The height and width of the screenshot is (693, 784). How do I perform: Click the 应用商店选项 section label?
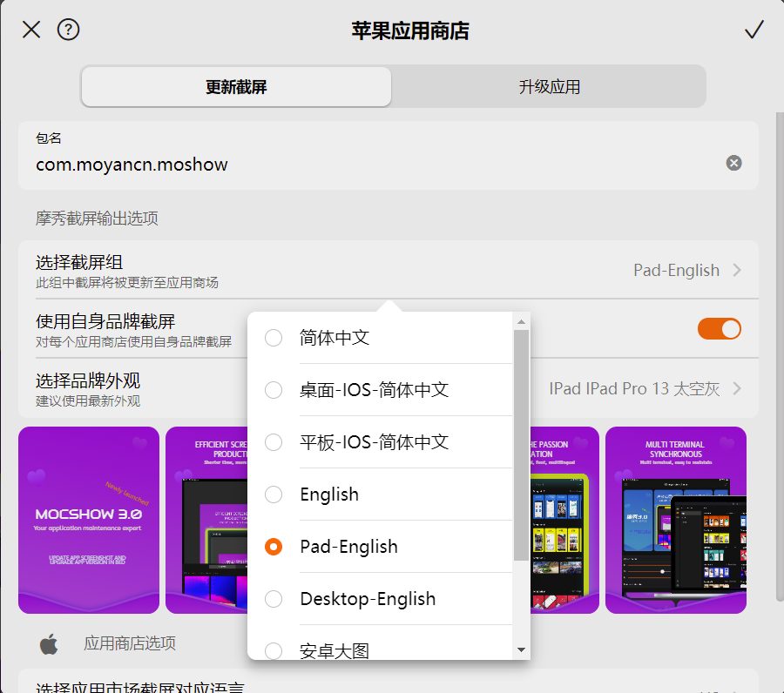130,643
